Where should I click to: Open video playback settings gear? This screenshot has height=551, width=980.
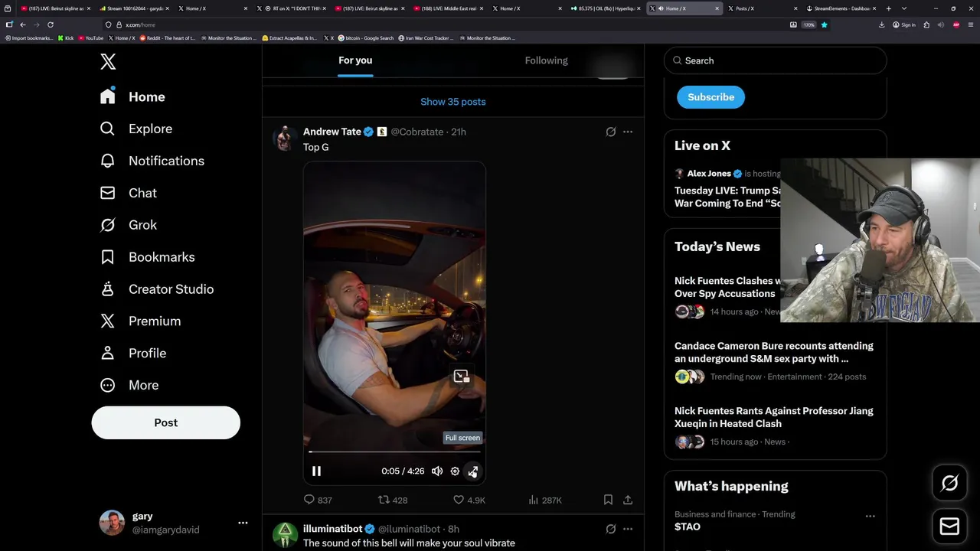pyautogui.click(x=455, y=471)
